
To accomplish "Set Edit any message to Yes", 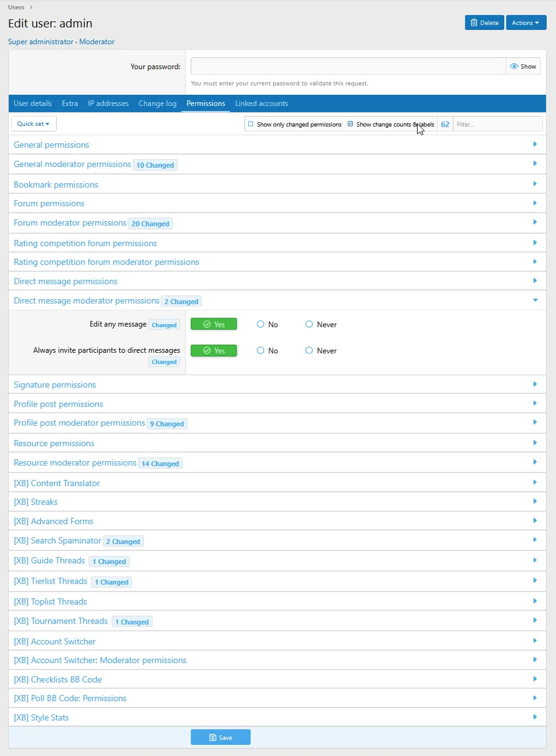I will (x=214, y=324).
